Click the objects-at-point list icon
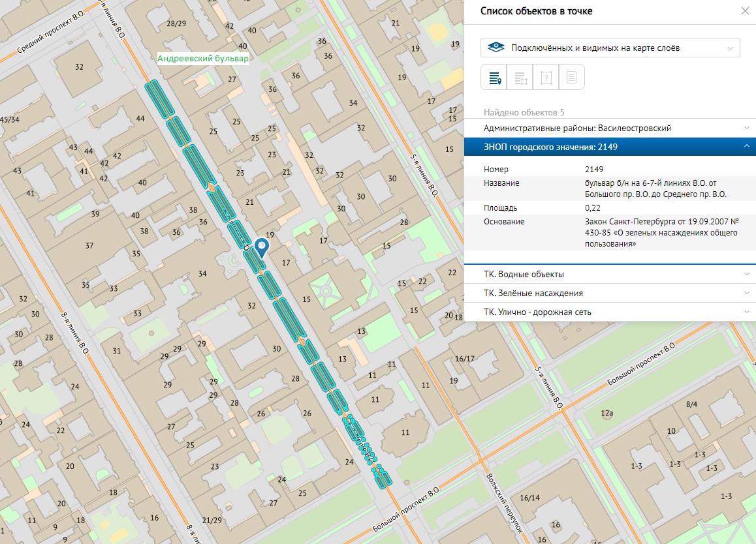The width and height of the screenshot is (756, 544). coord(494,78)
